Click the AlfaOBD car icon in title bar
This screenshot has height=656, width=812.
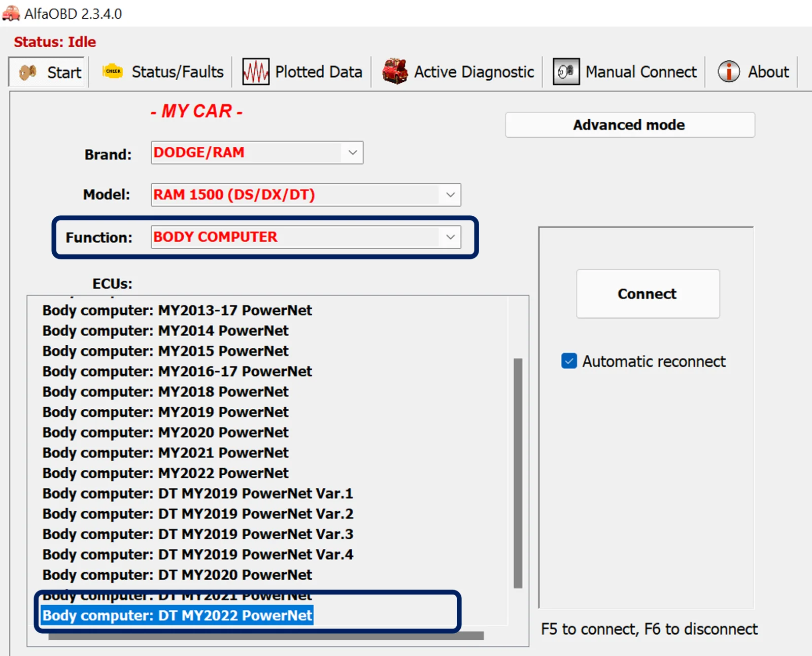click(11, 13)
